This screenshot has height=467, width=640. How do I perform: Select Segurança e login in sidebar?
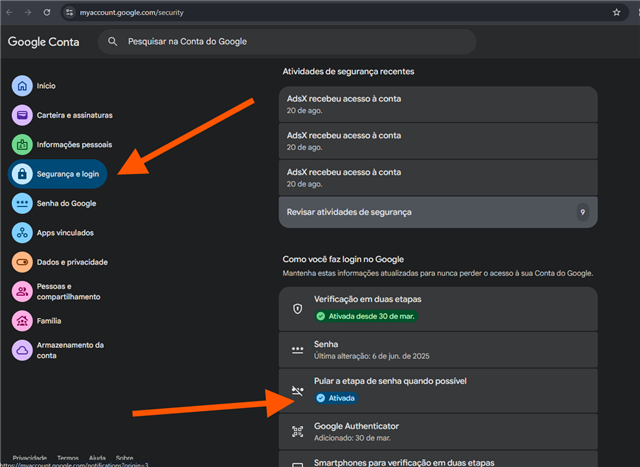(58, 174)
